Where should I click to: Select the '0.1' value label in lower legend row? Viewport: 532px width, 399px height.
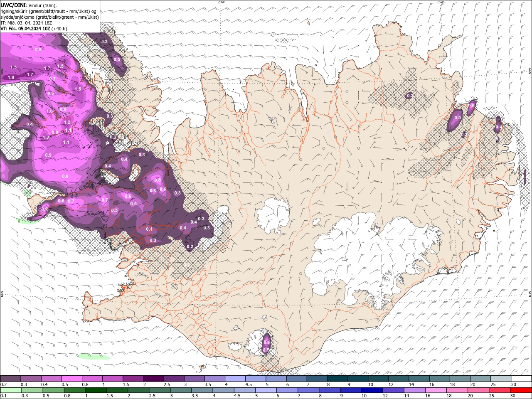(4, 396)
